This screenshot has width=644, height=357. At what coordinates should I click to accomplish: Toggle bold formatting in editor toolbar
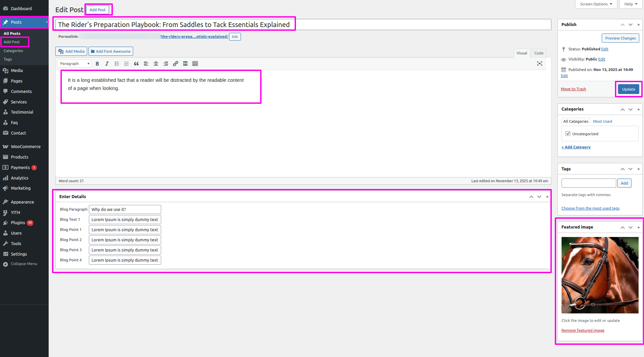click(97, 64)
